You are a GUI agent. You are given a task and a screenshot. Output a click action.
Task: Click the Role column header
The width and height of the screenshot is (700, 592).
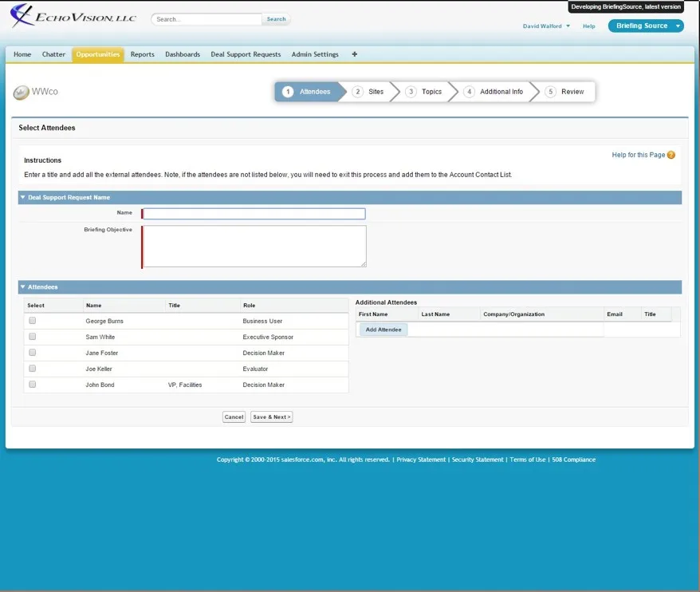(249, 306)
